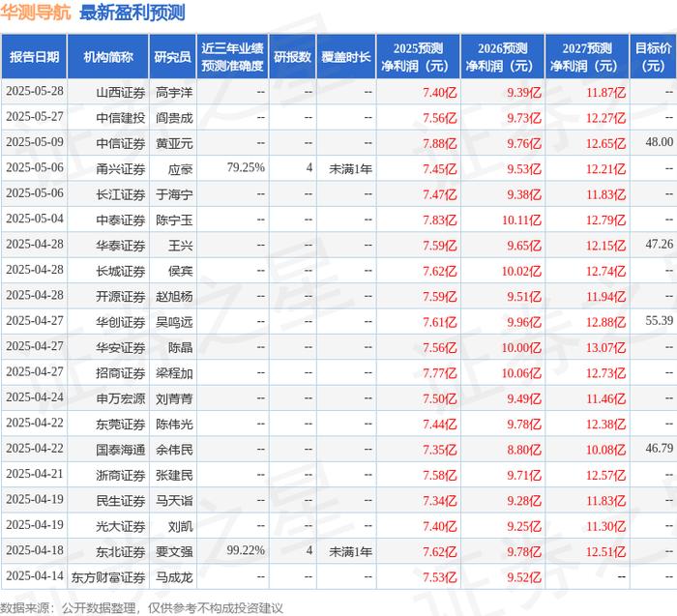This screenshot has height=616, width=677.
Task: Click the 华测导航 title text
Action: pos(36,12)
